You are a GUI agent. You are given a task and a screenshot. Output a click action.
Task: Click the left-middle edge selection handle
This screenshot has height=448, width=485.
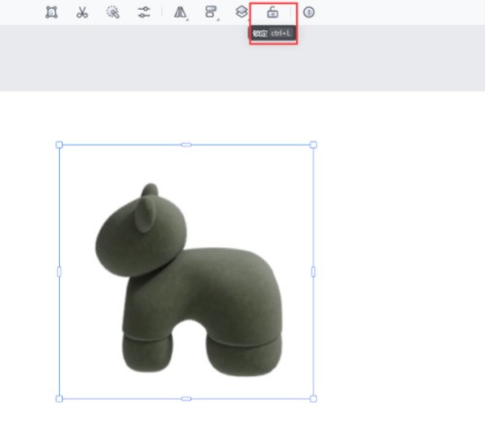pyautogui.click(x=59, y=272)
